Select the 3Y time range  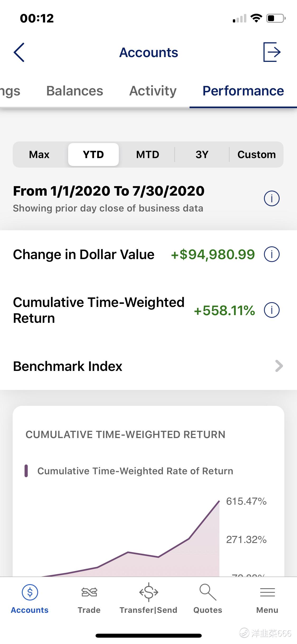(x=202, y=155)
